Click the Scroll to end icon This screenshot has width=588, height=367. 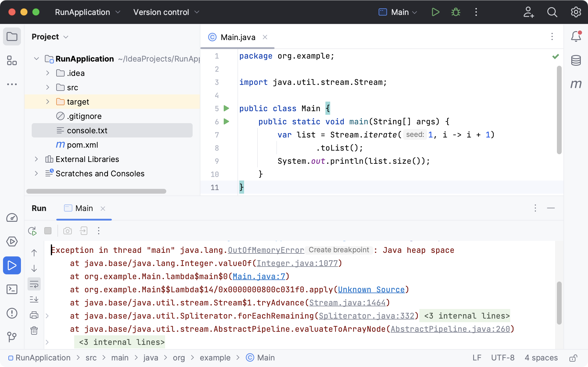pyautogui.click(x=36, y=299)
